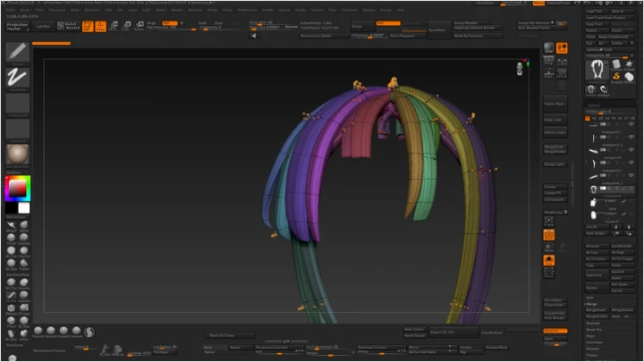The height and width of the screenshot is (362, 644).
Task: Activate the Move transform icon
Action: pos(114,26)
